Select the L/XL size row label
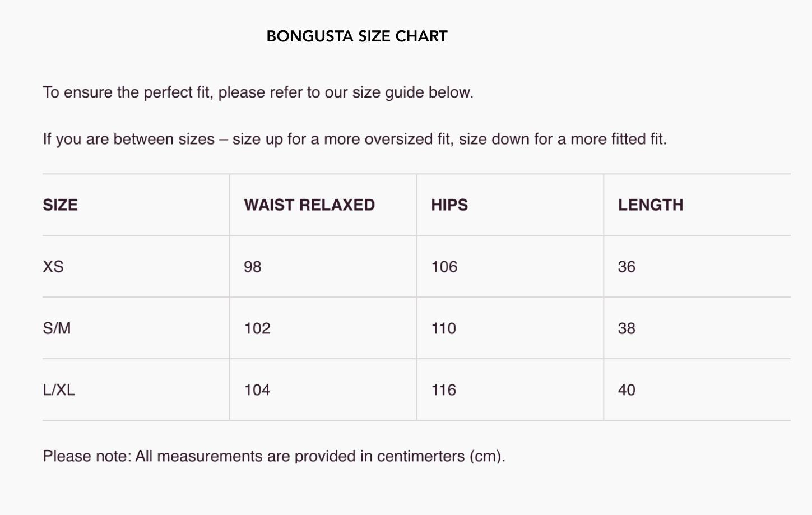The width and height of the screenshot is (812, 515). (x=59, y=390)
